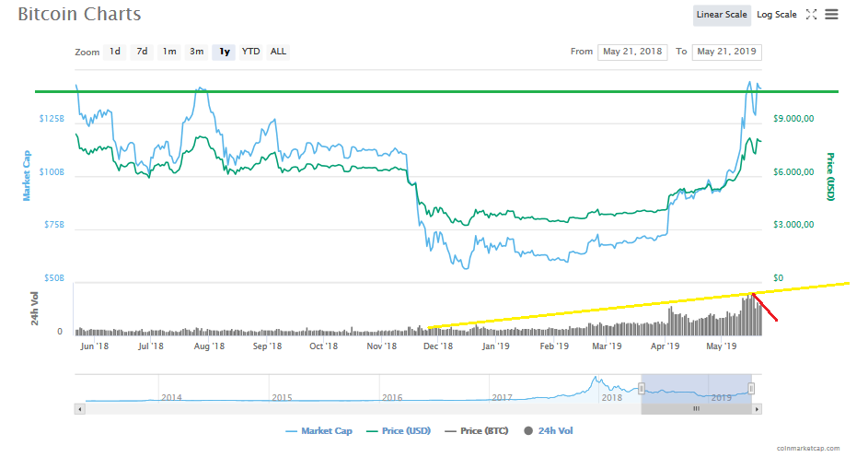Select the 1y zoom option
The height and width of the screenshot is (469, 868).
click(x=225, y=52)
